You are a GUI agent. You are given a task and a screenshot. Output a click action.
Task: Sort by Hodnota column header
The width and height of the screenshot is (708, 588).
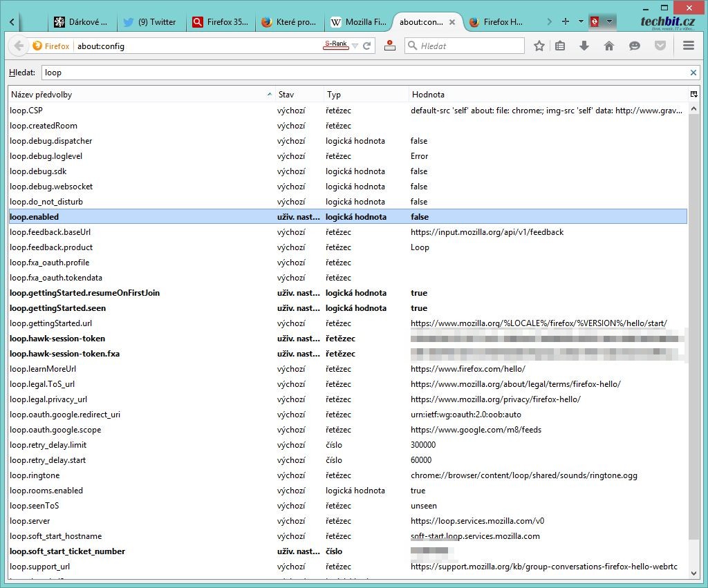coord(546,95)
